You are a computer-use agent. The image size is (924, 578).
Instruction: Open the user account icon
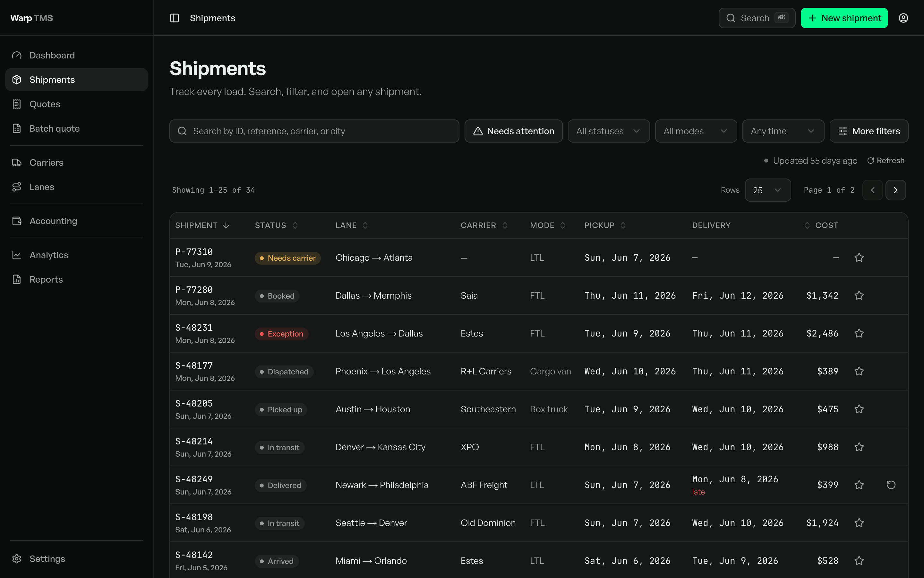(x=903, y=18)
